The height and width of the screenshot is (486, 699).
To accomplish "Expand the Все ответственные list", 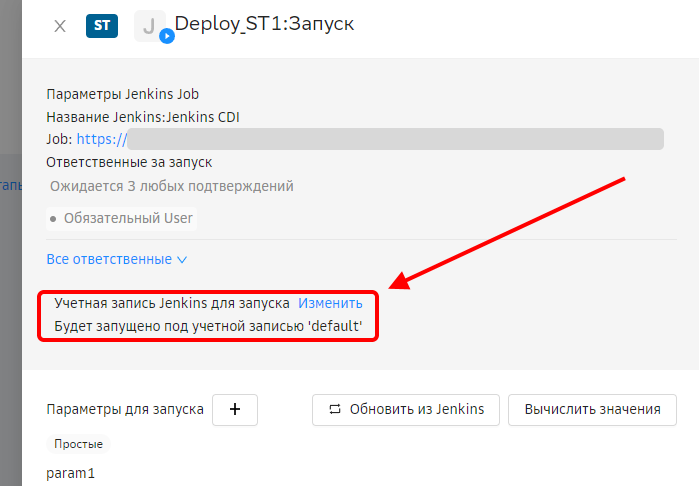I will click(x=117, y=259).
